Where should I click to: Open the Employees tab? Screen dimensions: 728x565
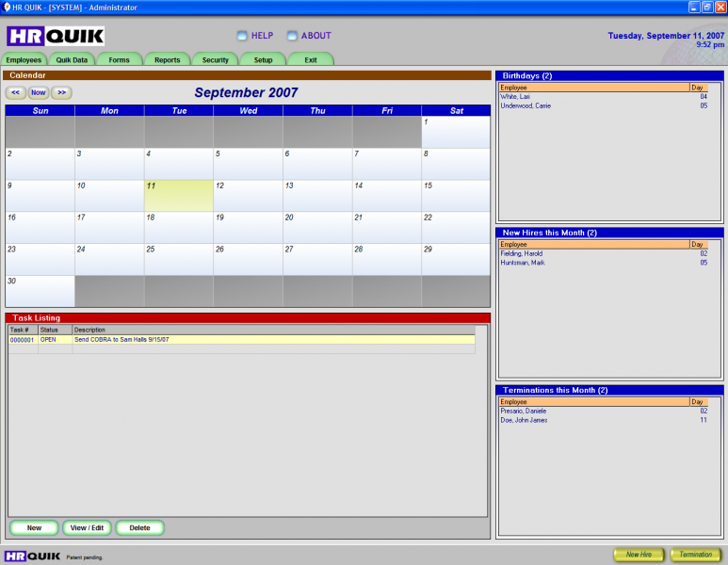click(24, 60)
